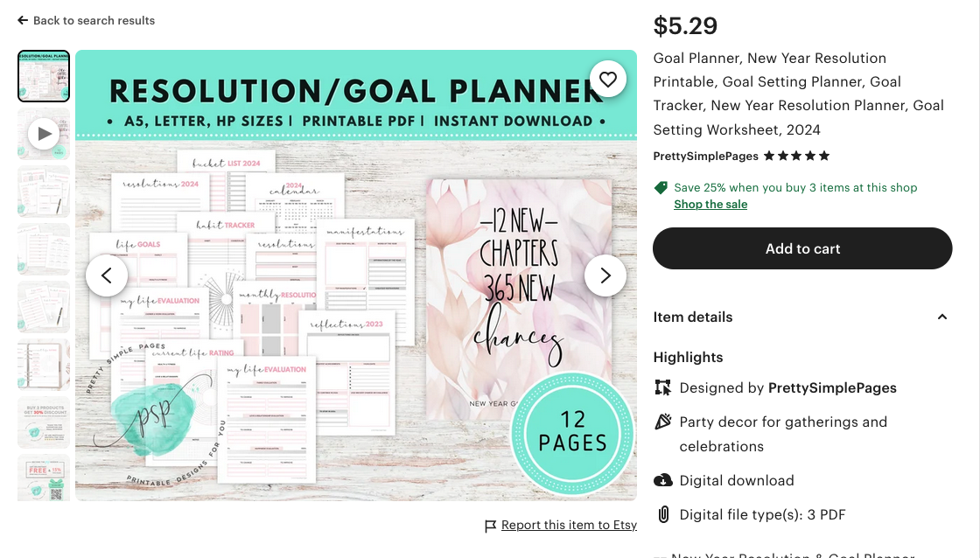Click the back arrow to search results

pyautogui.click(x=23, y=21)
